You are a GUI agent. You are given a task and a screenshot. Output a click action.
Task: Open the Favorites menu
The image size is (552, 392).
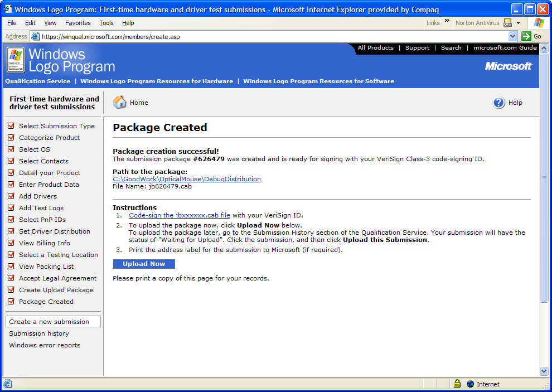[x=78, y=23]
